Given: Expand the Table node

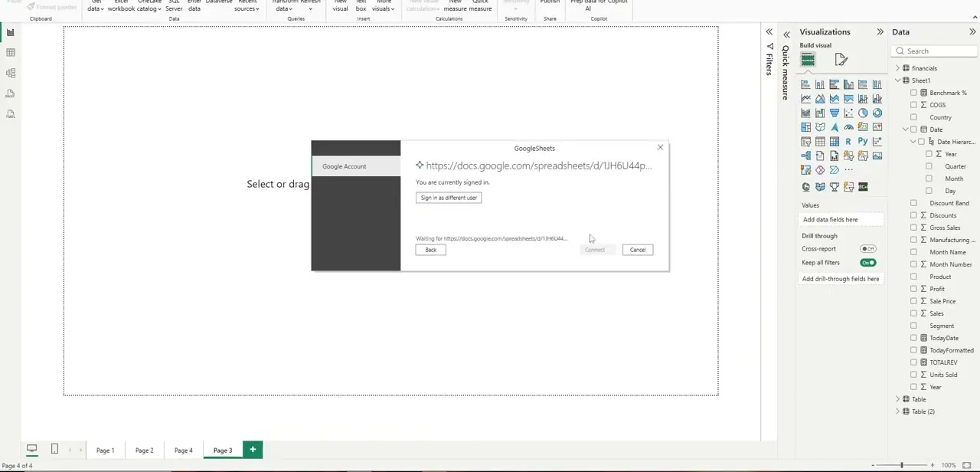Looking at the screenshot, I should coord(897,399).
